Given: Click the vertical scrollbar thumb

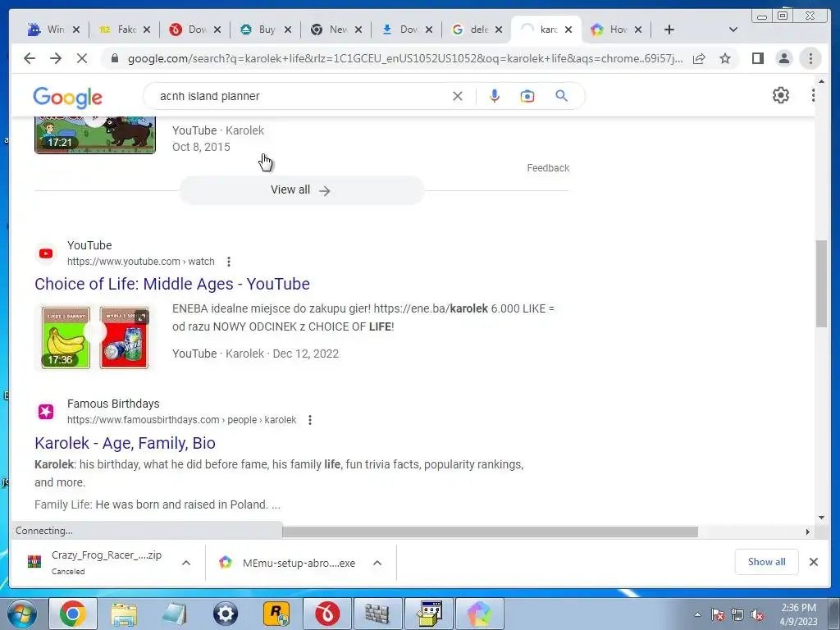Looking at the screenshot, I should [821, 283].
